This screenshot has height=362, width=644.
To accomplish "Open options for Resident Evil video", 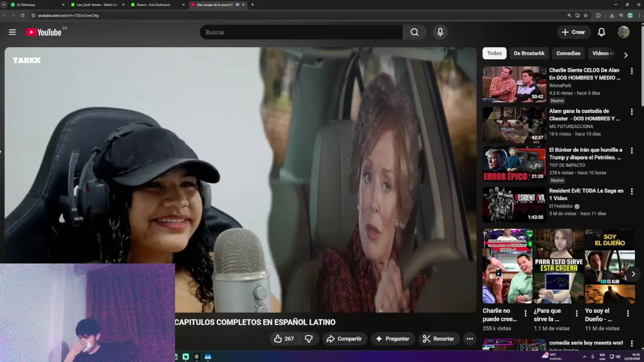I will (631, 192).
